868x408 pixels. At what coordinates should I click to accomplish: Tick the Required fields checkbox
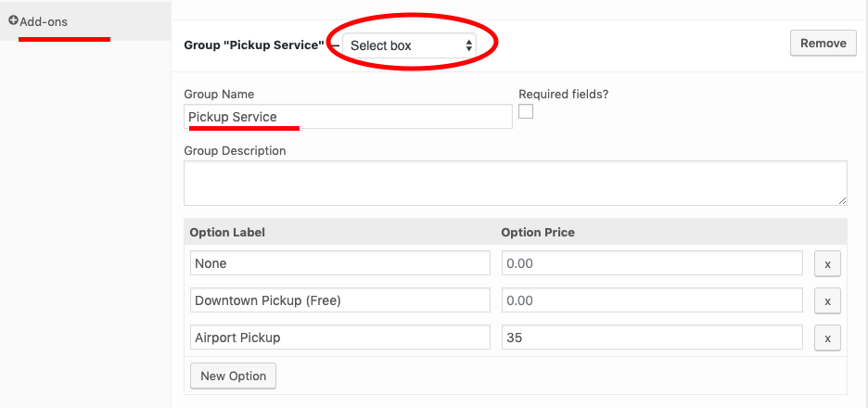click(x=526, y=111)
